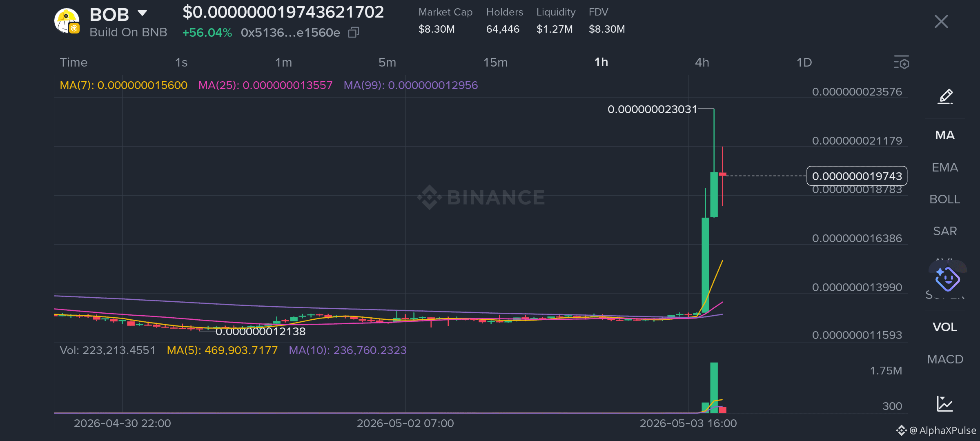Click the BOB token name
The image size is (980, 441).
click(x=109, y=15)
